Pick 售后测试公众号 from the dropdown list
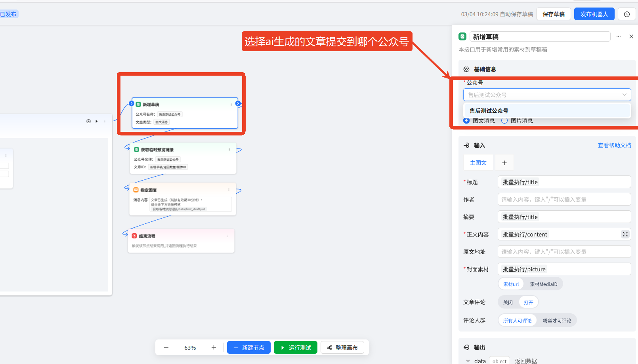The image size is (638, 364). (547, 111)
